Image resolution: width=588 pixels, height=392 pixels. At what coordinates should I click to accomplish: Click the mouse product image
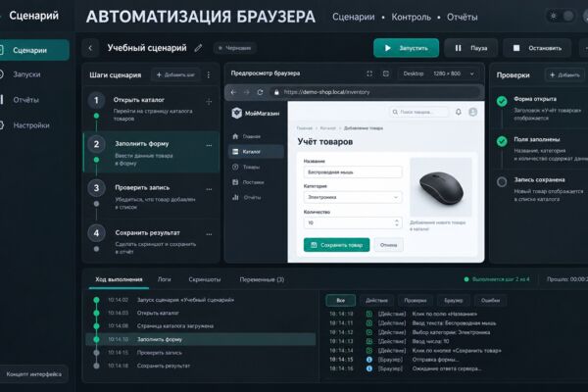tap(441, 187)
